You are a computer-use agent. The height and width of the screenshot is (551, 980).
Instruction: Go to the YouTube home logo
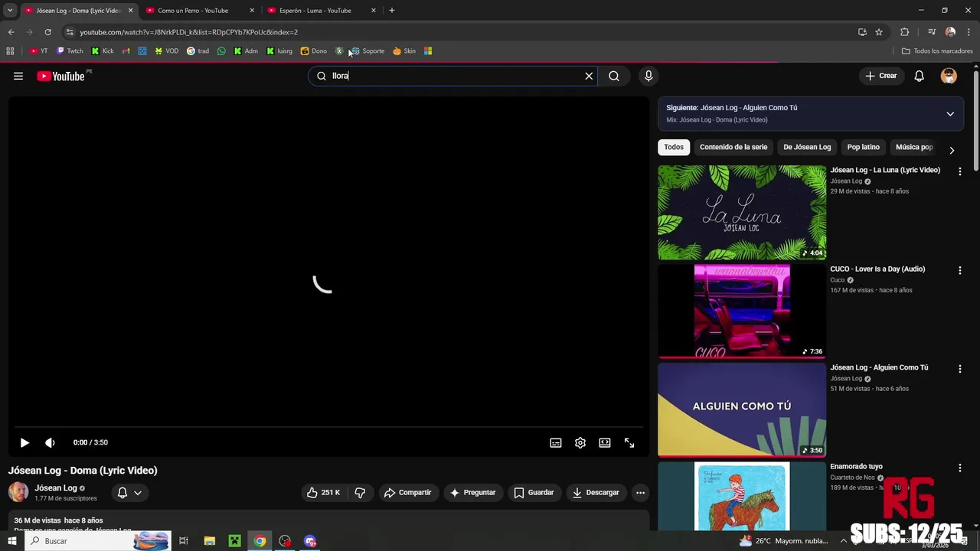(60, 76)
